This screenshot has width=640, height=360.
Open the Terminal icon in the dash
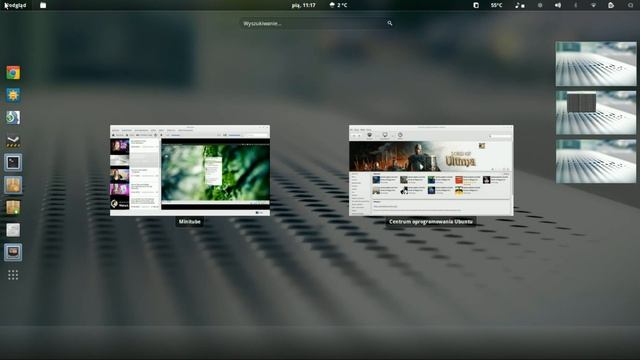point(13,163)
